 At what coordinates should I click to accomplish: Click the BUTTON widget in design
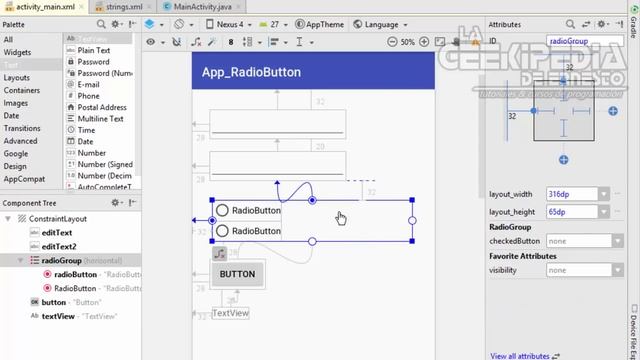click(238, 274)
